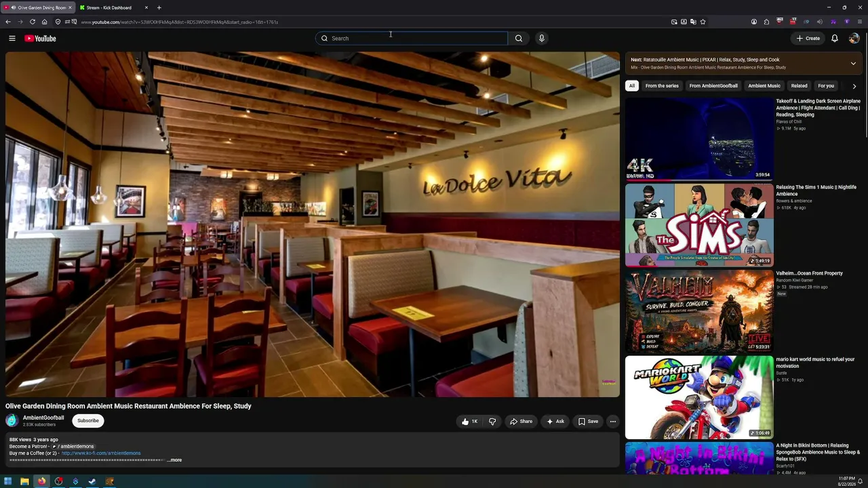Mute the Olive Garden tab audio icon
Viewport: 868px width, 488px height.
click(x=13, y=7)
